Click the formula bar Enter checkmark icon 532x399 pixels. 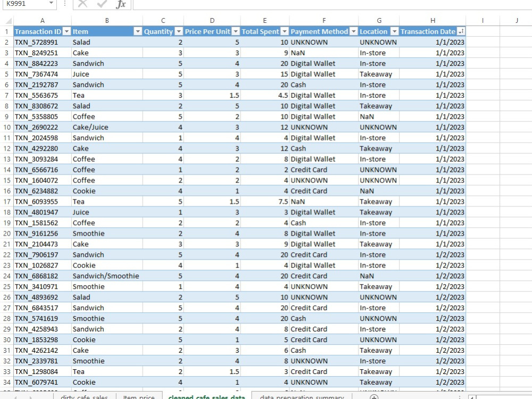click(102, 4)
